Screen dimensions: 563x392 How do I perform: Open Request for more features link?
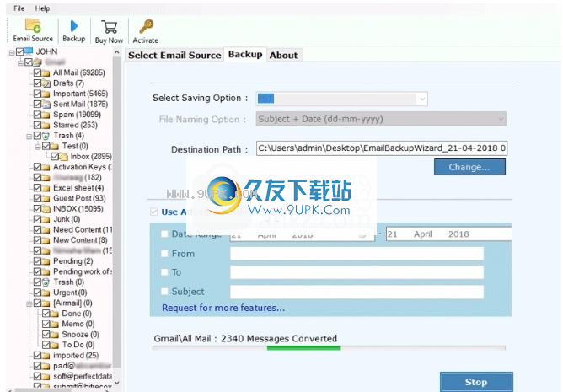(x=223, y=308)
